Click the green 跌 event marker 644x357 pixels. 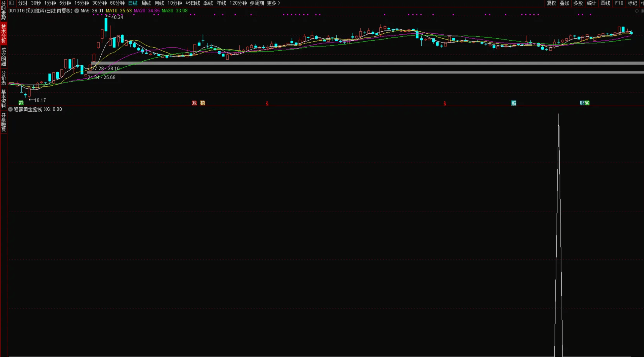click(x=21, y=103)
